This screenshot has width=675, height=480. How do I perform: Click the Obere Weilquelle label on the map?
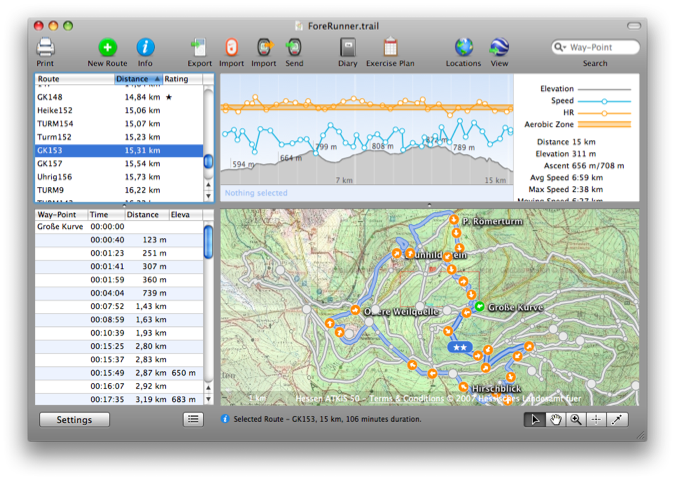[401, 311]
